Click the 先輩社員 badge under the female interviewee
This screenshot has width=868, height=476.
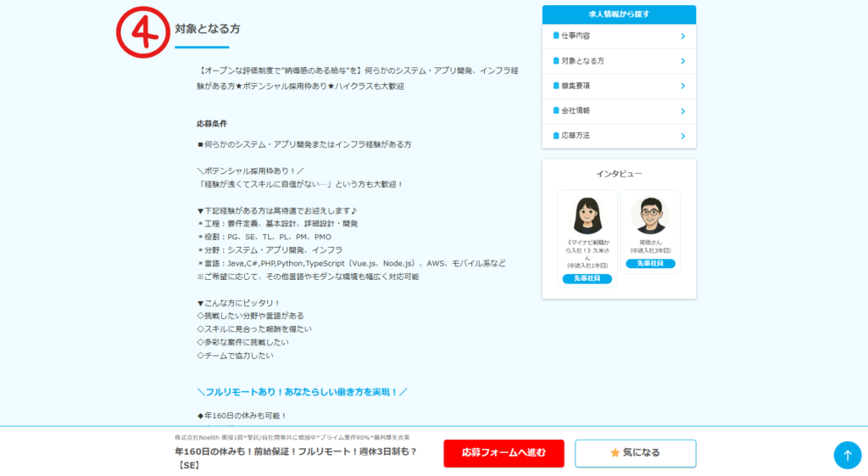pyautogui.click(x=587, y=278)
